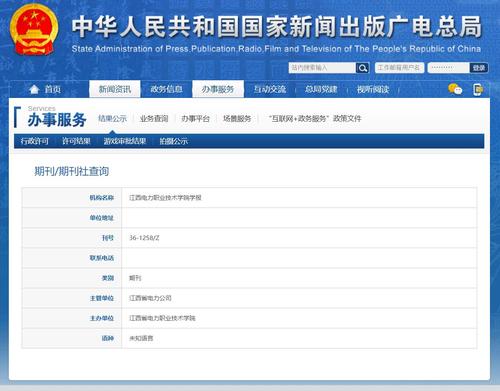This screenshot has height=391, width=500.
Task: Open the mobile phone version icon
Action: point(478,89)
